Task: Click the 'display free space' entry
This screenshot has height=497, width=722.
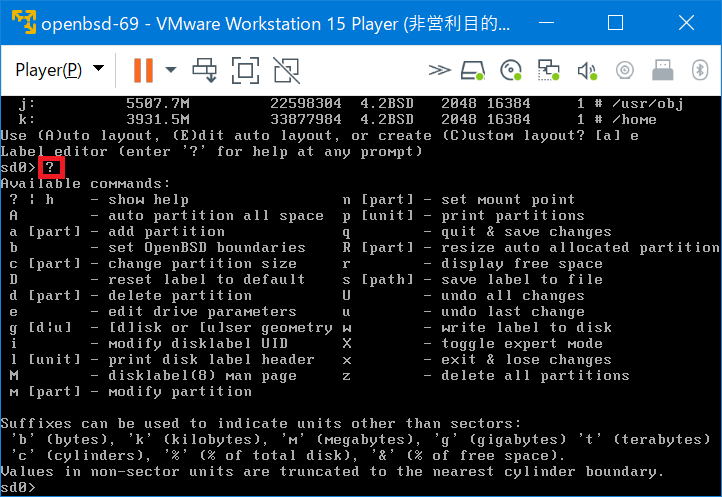Action: pos(522,263)
